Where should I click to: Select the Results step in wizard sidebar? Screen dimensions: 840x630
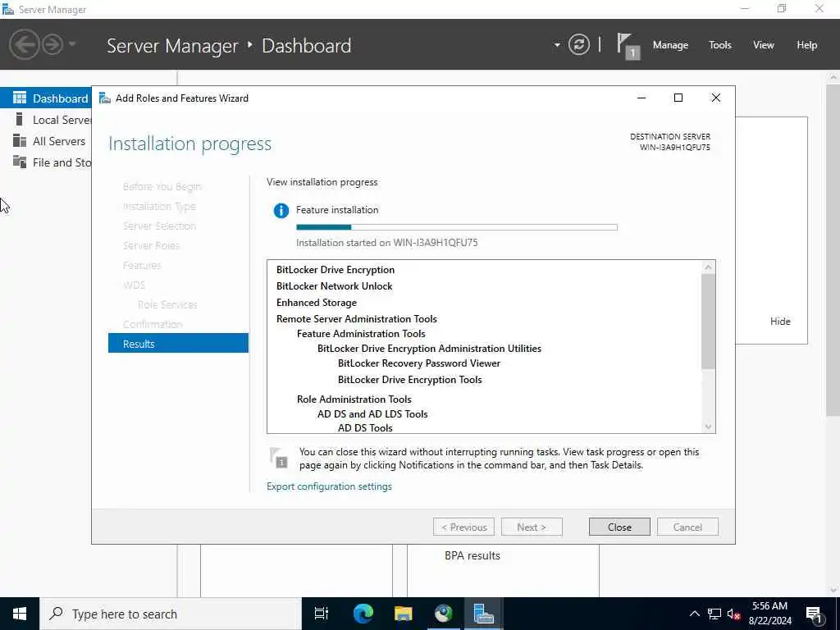[178, 344]
